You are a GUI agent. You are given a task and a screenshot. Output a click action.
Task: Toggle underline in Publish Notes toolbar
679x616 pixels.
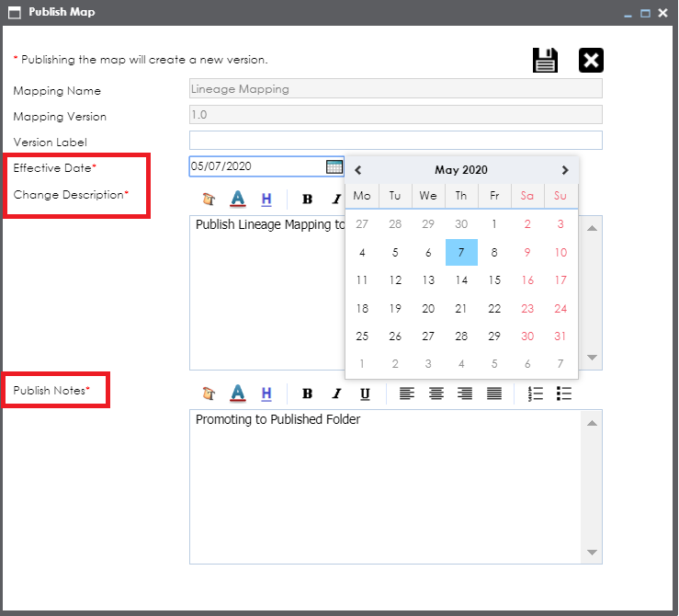tap(365, 394)
